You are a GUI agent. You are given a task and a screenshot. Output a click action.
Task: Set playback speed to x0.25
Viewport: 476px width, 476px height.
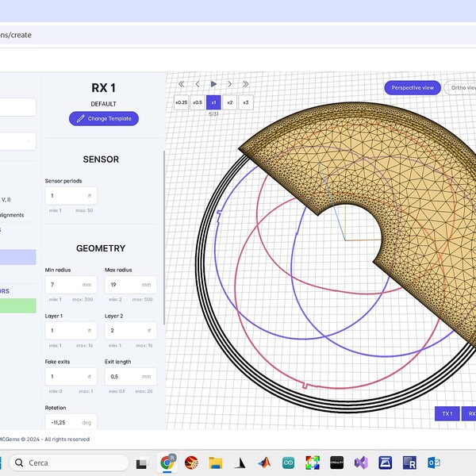pos(182,102)
